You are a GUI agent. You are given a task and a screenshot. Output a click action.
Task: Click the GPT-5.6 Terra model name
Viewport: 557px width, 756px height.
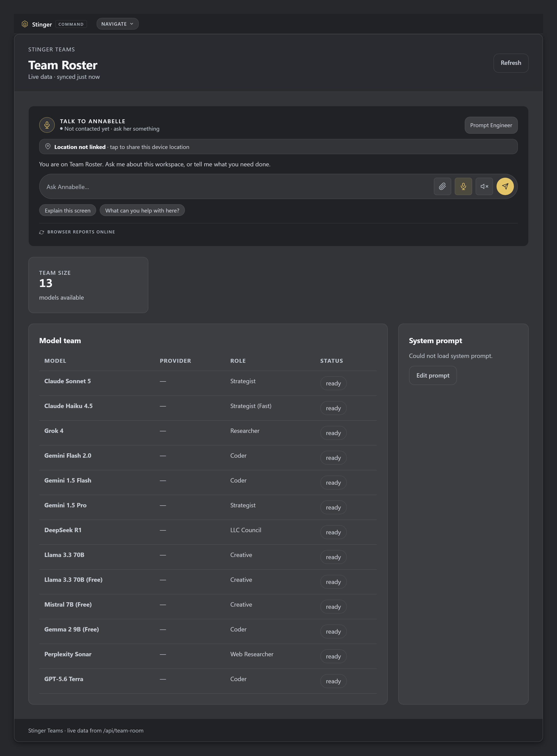click(x=64, y=679)
